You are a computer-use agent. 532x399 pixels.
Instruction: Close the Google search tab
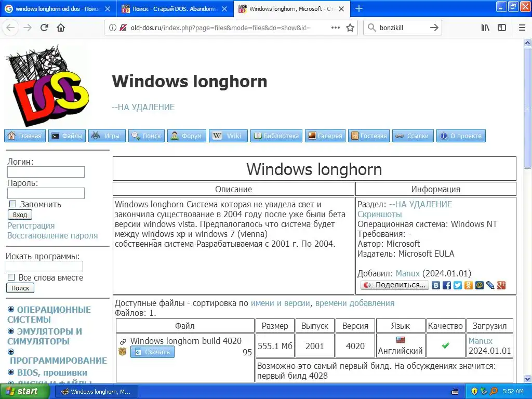pyautogui.click(x=107, y=9)
